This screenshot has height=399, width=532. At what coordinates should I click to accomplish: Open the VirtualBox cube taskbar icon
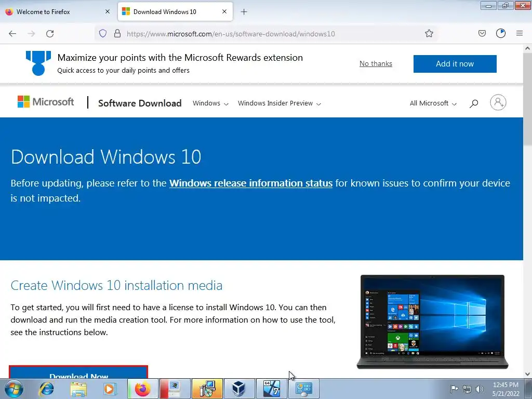click(239, 389)
